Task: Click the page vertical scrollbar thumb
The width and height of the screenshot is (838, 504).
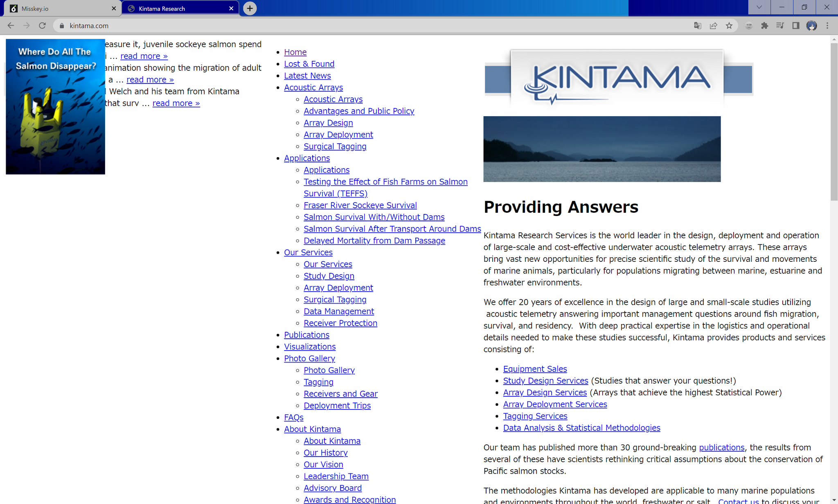Action: pyautogui.click(x=834, y=123)
